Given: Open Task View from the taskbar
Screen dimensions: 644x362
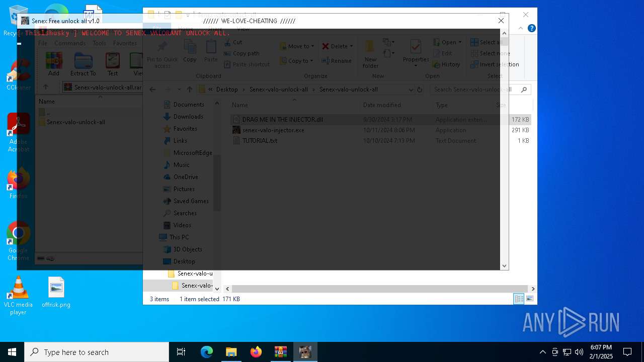Looking at the screenshot, I should pyautogui.click(x=181, y=352).
